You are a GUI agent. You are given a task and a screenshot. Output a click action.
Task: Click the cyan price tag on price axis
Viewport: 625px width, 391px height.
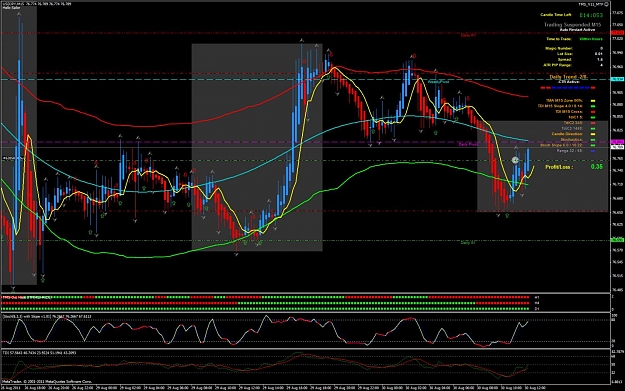(617, 79)
